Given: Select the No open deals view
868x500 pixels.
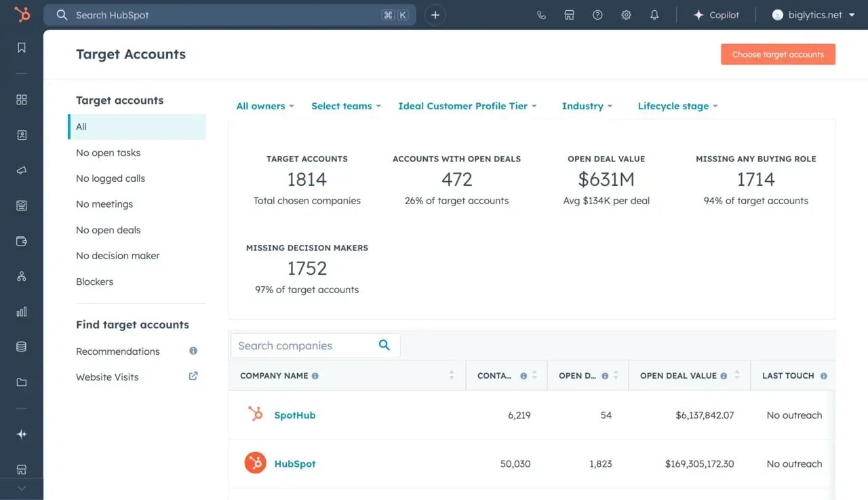Looking at the screenshot, I should point(108,229).
